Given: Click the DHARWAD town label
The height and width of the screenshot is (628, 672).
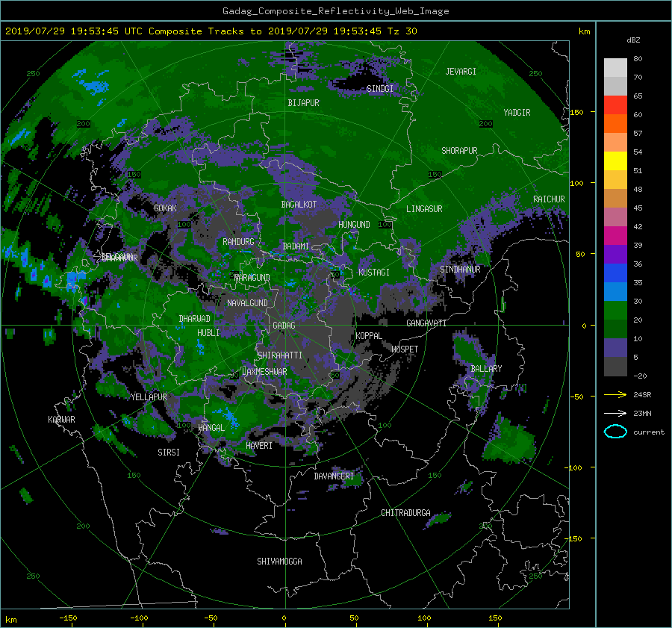Looking at the screenshot, I should (x=195, y=319).
